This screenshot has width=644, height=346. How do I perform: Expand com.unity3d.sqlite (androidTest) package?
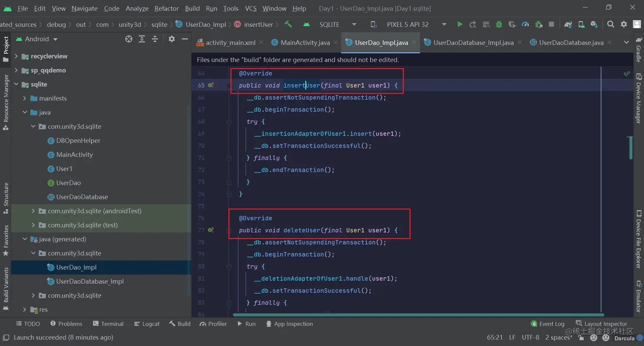click(33, 211)
